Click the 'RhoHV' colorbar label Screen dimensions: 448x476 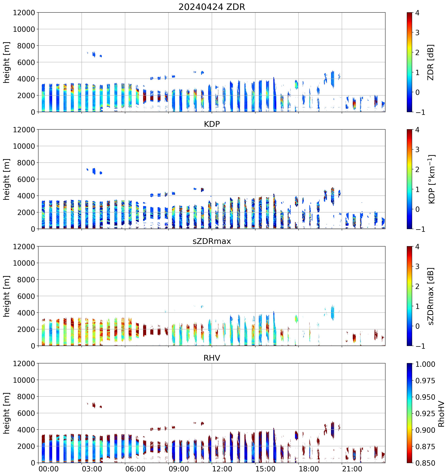point(441,414)
